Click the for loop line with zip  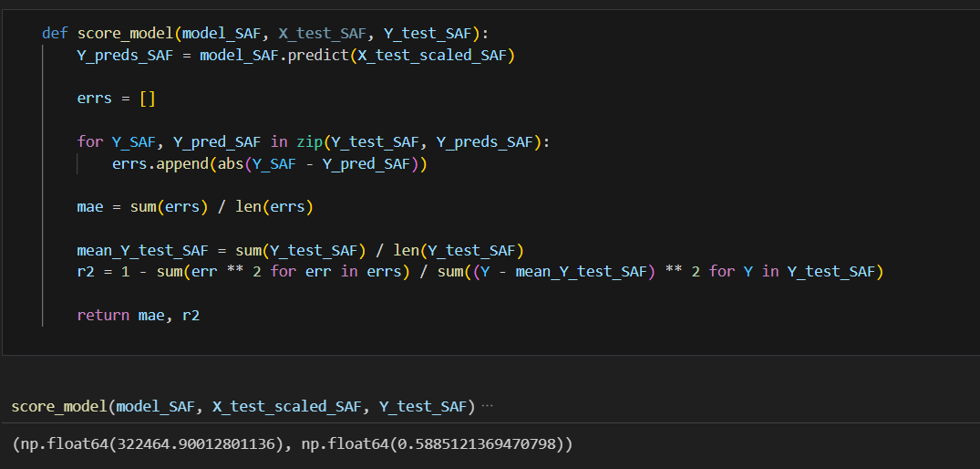point(313,142)
